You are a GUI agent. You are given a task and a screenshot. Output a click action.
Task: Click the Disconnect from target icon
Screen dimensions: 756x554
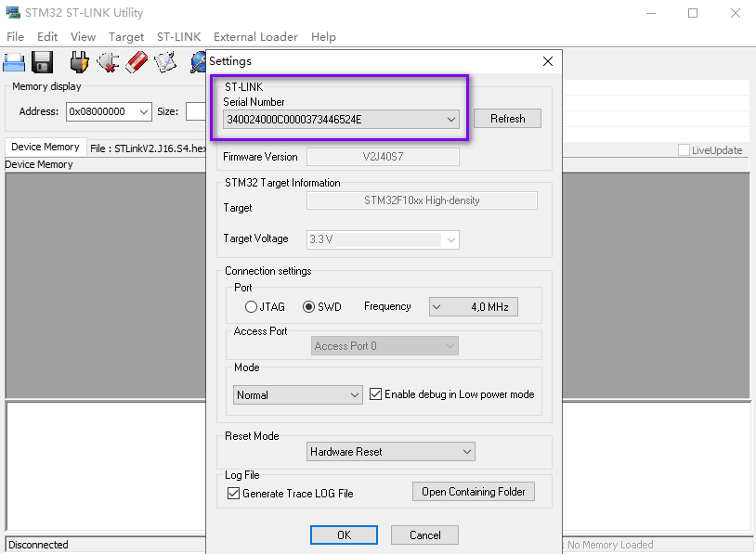[108, 62]
